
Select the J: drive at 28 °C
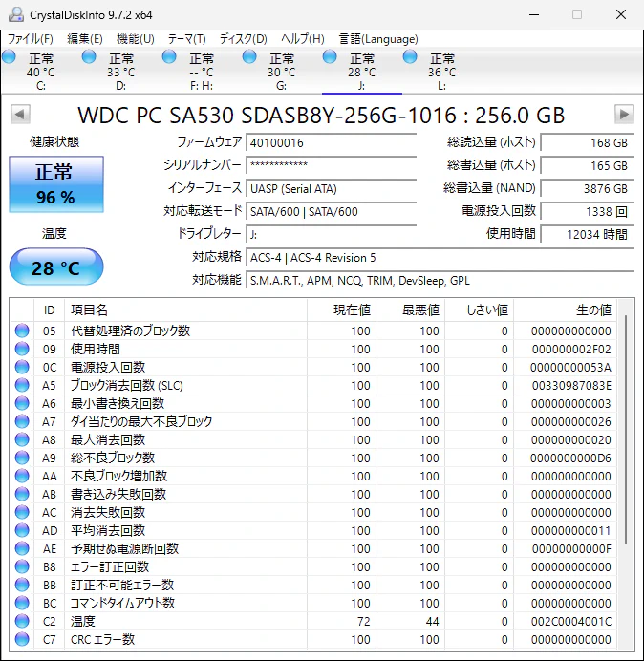(x=361, y=71)
